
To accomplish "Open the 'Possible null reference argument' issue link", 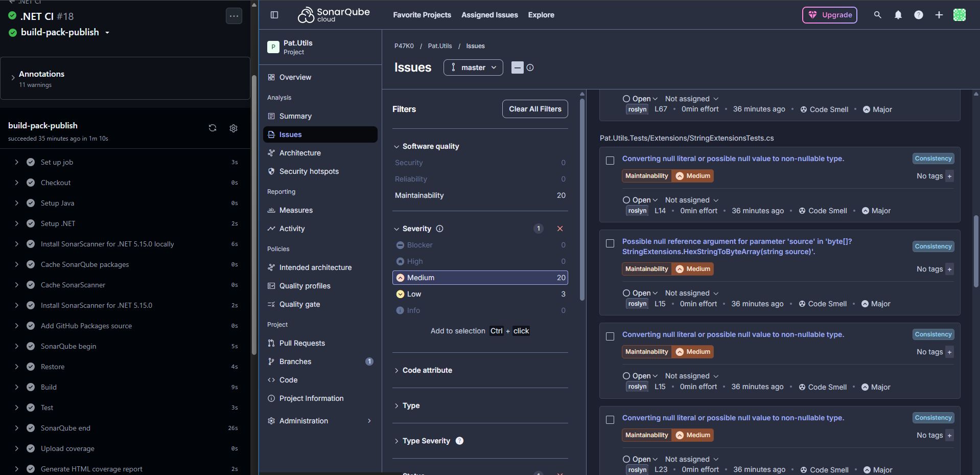I will pos(737,246).
